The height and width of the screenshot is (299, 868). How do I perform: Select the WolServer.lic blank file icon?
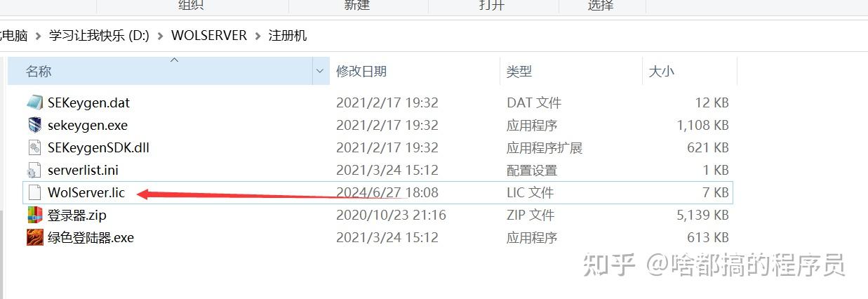pyautogui.click(x=35, y=192)
